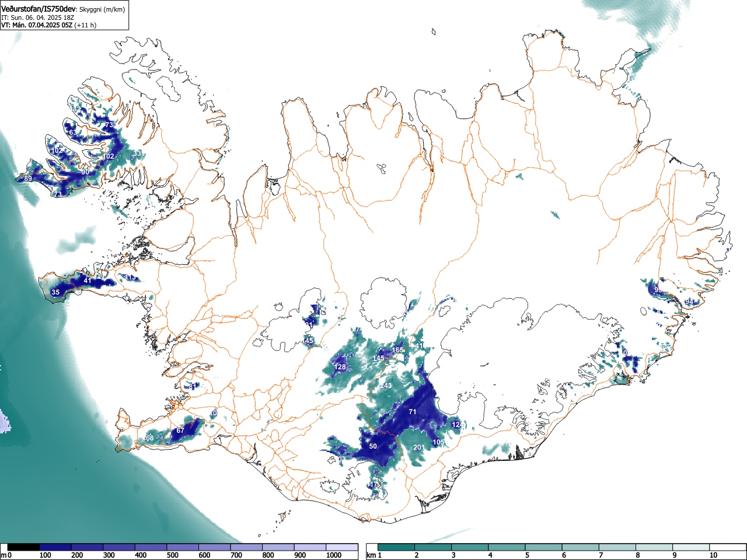
Task: Click the visibility value 68 on Reykjanes
Action: click(x=149, y=438)
